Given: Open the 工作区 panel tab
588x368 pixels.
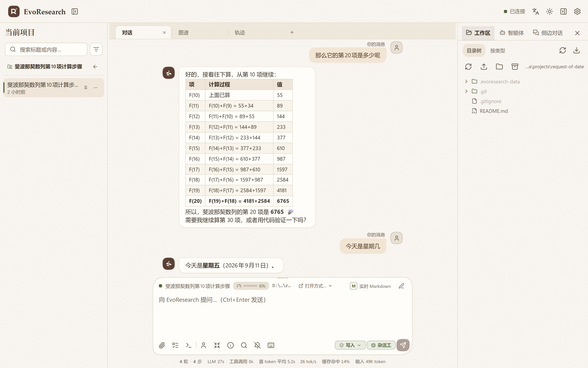Looking at the screenshot, I should (x=478, y=33).
